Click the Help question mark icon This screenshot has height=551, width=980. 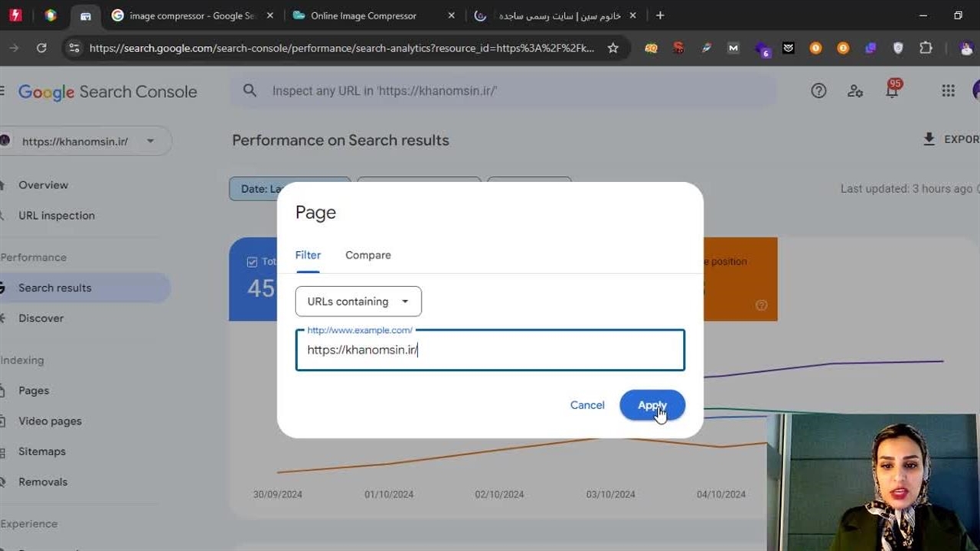818,91
